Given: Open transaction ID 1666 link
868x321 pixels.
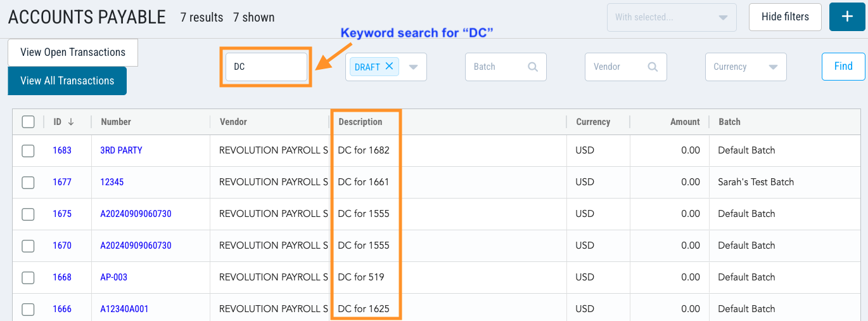Looking at the screenshot, I should 62,309.
